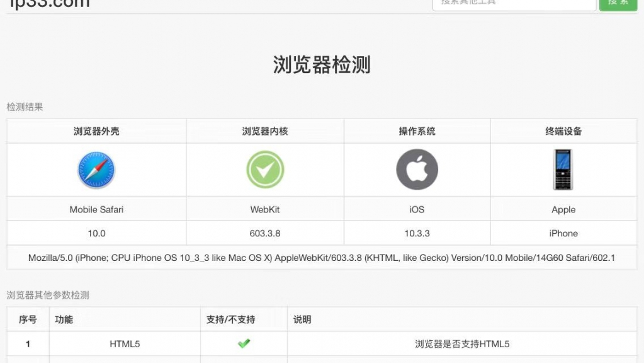644x363 pixels.
Task: Click the mobile phone device icon
Action: [563, 170]
